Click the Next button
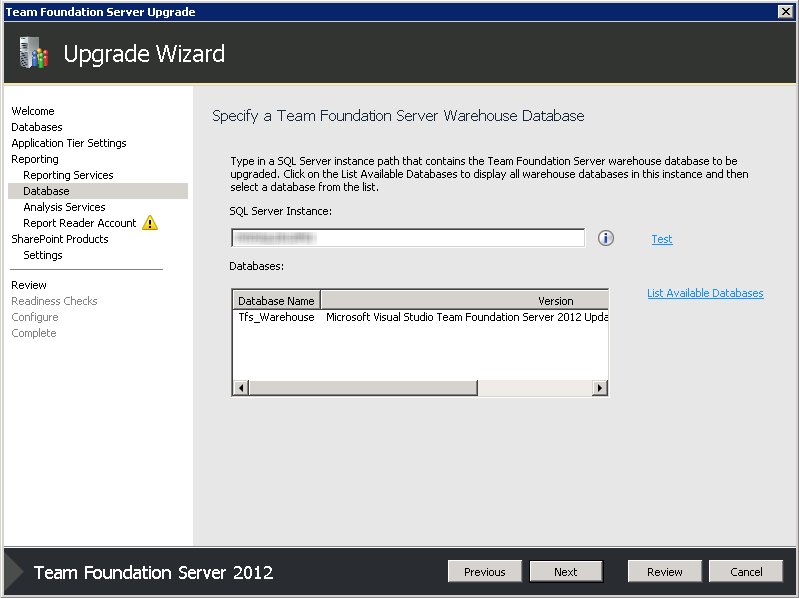The width and height of the screenshot is (799, 598). [x=566, y=572]
